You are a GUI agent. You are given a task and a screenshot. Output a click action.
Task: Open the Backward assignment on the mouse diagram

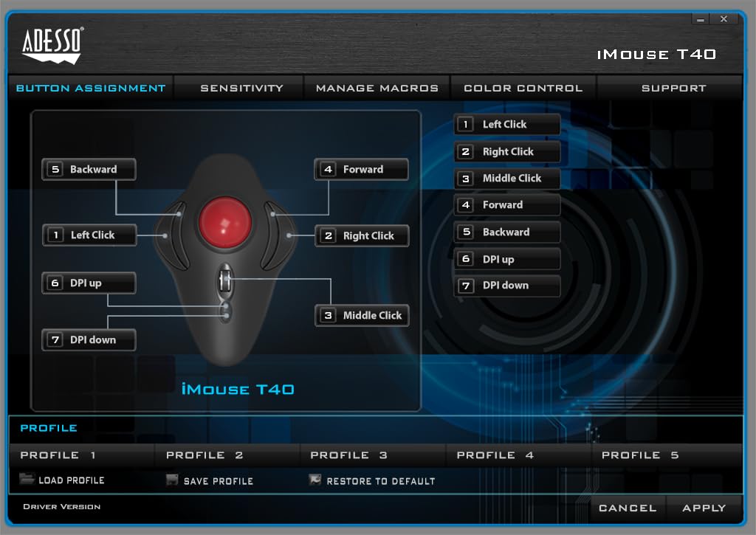click(89, 170)
